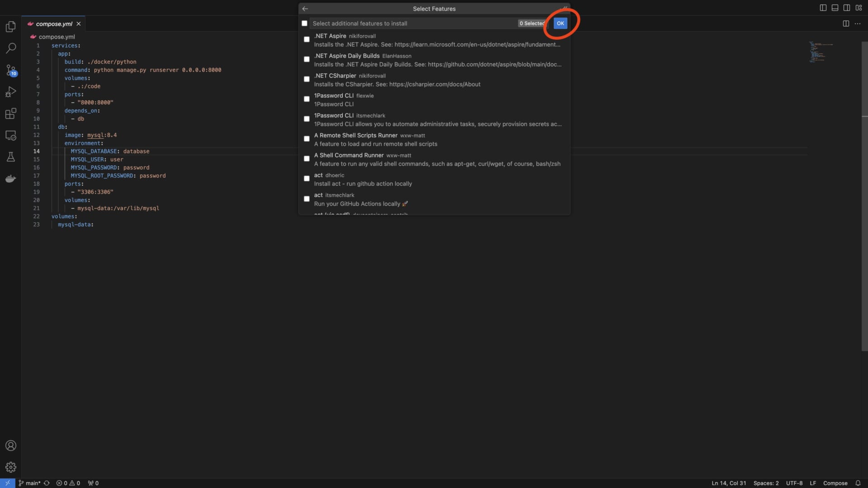Change indentation Spaces: 2
This screenshot has width=868, height=488.
(x=766, y=483)
